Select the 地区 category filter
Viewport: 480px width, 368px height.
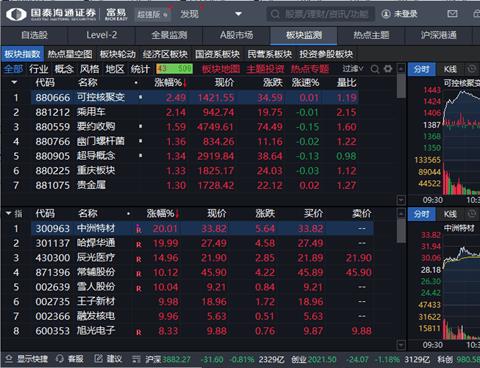tap(115, 69)
